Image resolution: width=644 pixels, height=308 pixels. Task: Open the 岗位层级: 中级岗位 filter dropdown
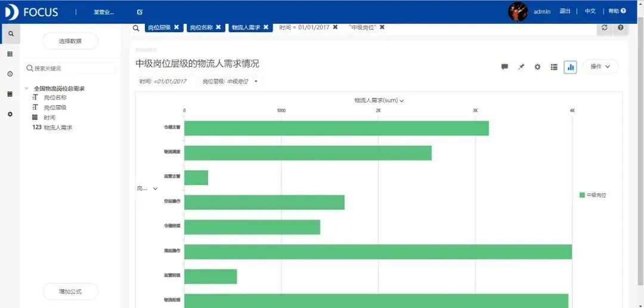coord(230,81)
